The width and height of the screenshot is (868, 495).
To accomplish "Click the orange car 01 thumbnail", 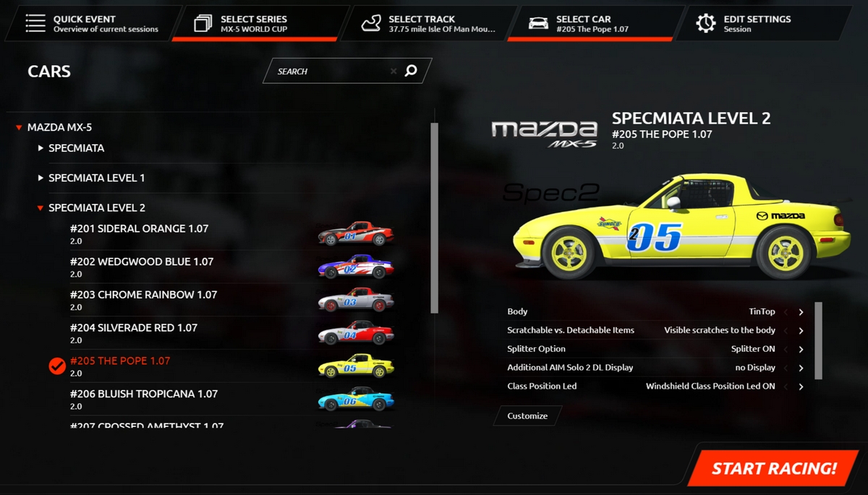I will click(356, 234).
